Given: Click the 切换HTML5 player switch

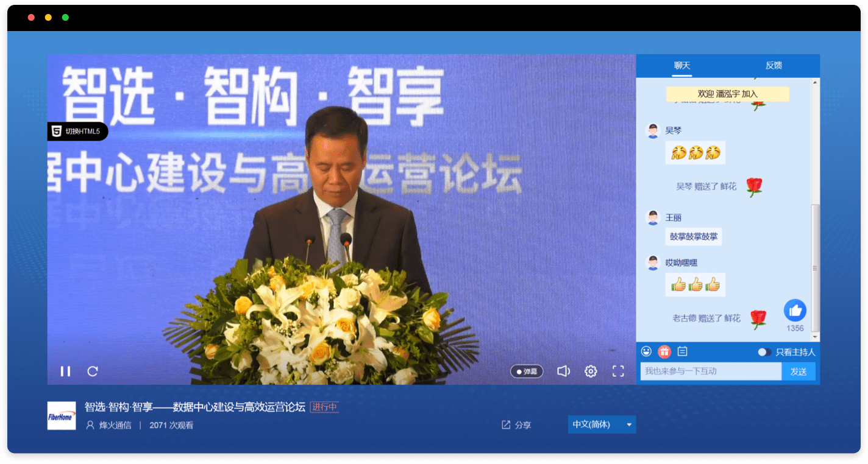Looking at the screenshot, I should coord(77,131).
